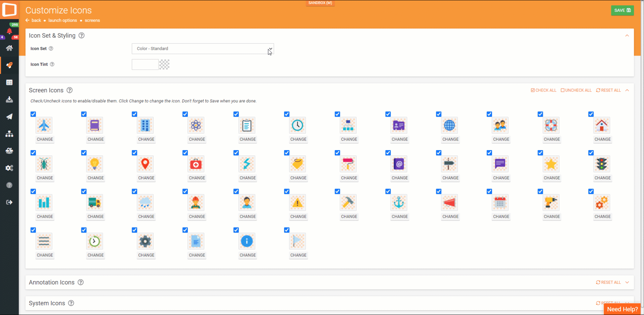Select the red megaphone icon

(449, 203)
